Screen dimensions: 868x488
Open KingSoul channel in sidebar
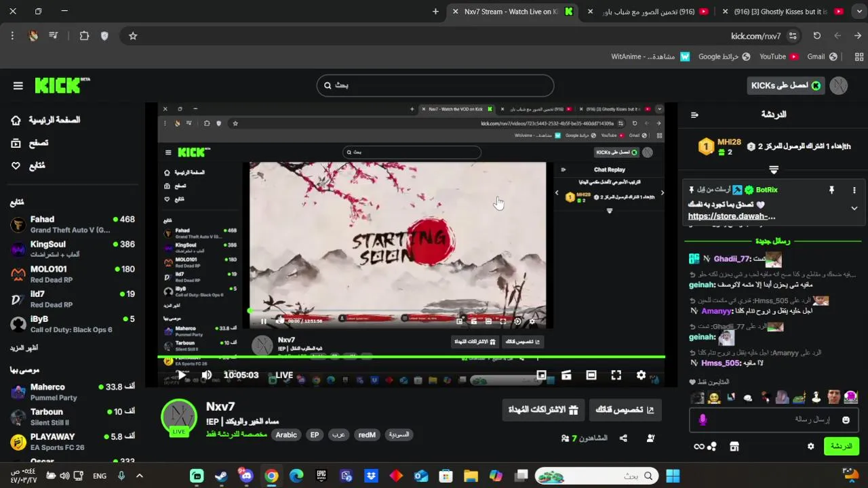73,249
